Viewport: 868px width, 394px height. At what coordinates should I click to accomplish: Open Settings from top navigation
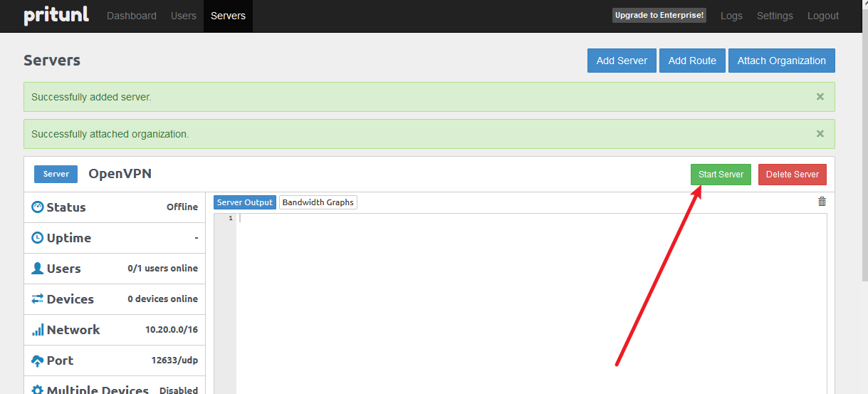pyautogui.click(x=775, y=16)
